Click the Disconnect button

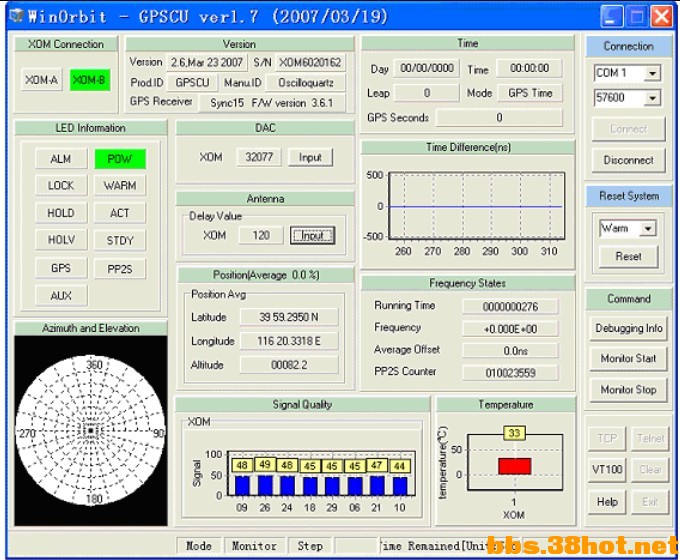click(628, 160)
